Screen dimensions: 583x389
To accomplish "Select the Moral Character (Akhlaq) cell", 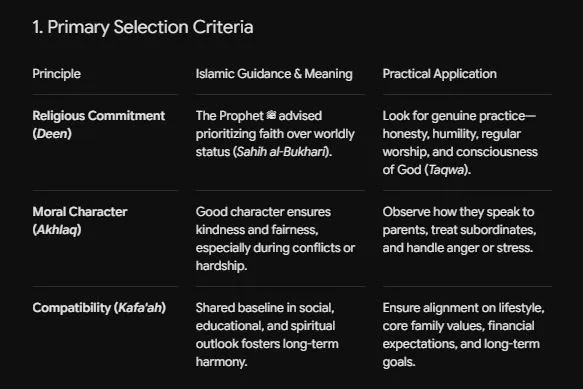I will coord(80,221).
